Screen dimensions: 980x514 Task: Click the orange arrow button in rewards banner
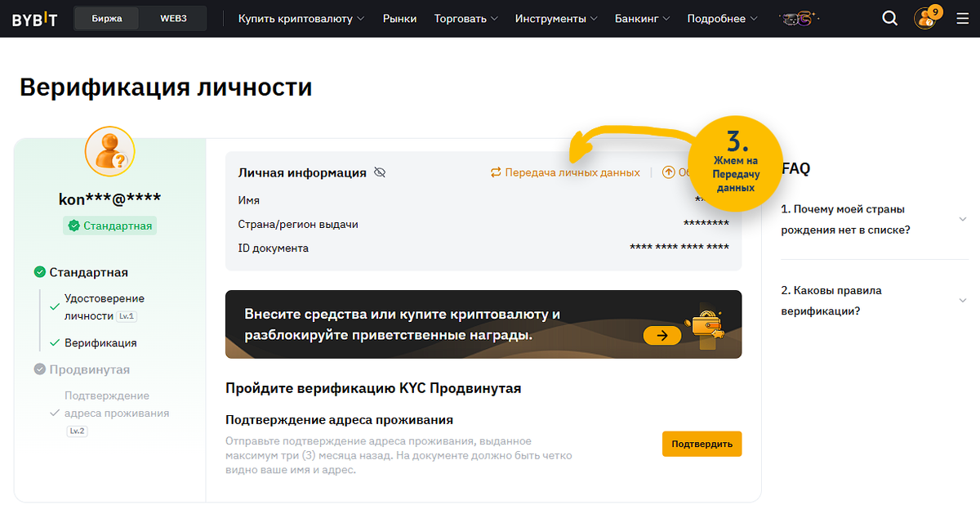click(x=661, y=335)
